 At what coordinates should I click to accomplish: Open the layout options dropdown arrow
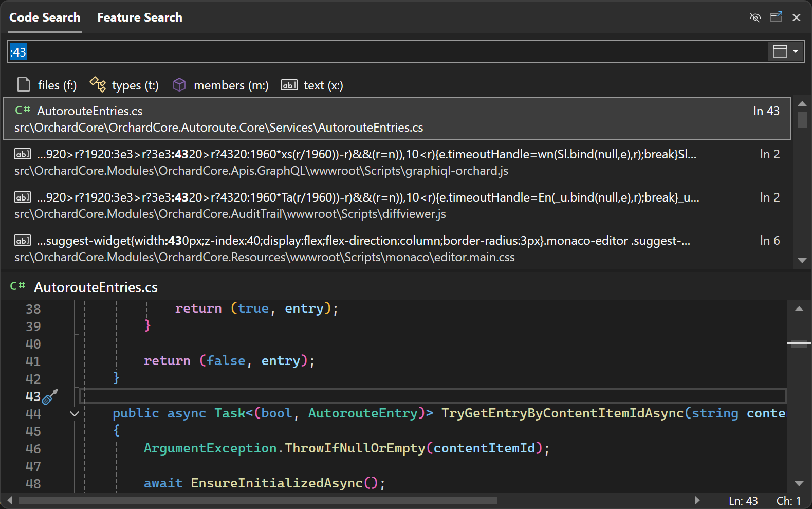pos(796,51)
